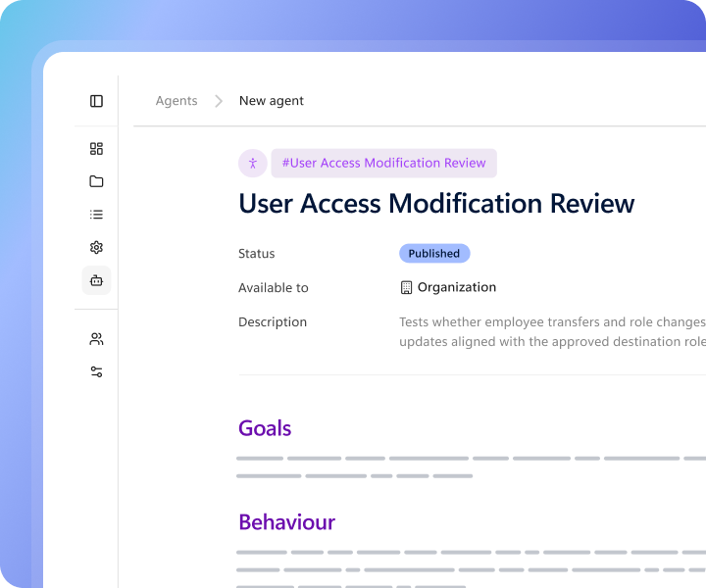Open the folder icon in sidebar
The height and width of the screenshot is (588, 706).
tap(96, 181)
